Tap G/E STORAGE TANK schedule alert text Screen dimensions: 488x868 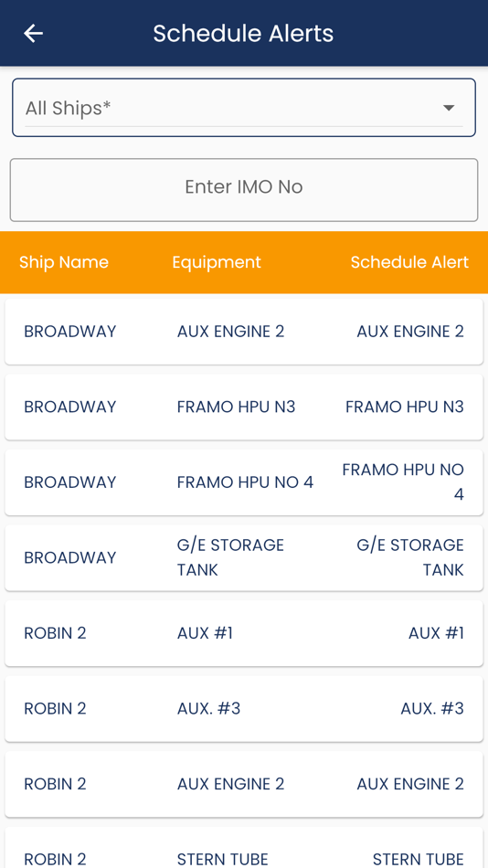click(x=410, y=557)
